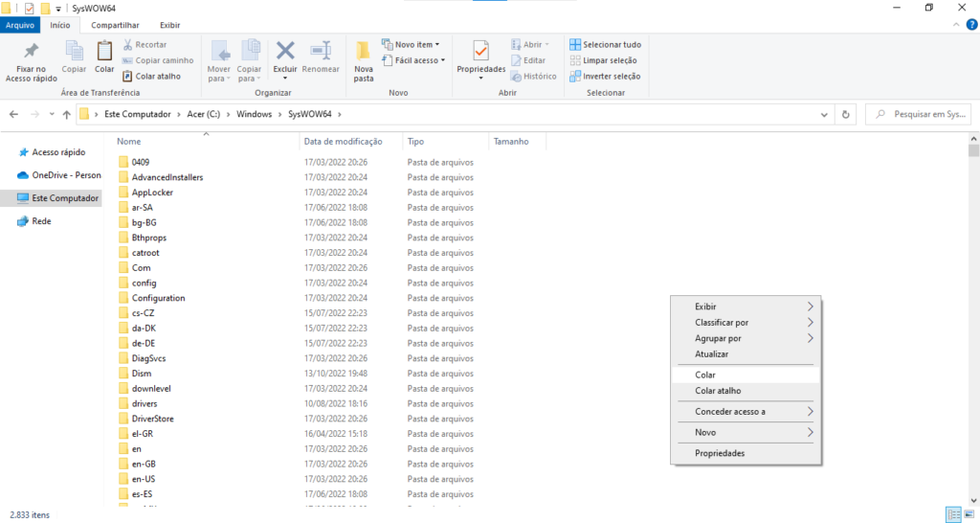Viewport: 980px width, 523px height.
Task: Click the Renomear icon
Action: [x=321, y=52]
